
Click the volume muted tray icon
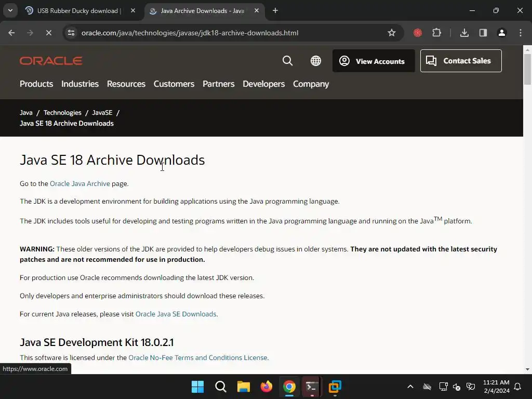tap(457, 387)
